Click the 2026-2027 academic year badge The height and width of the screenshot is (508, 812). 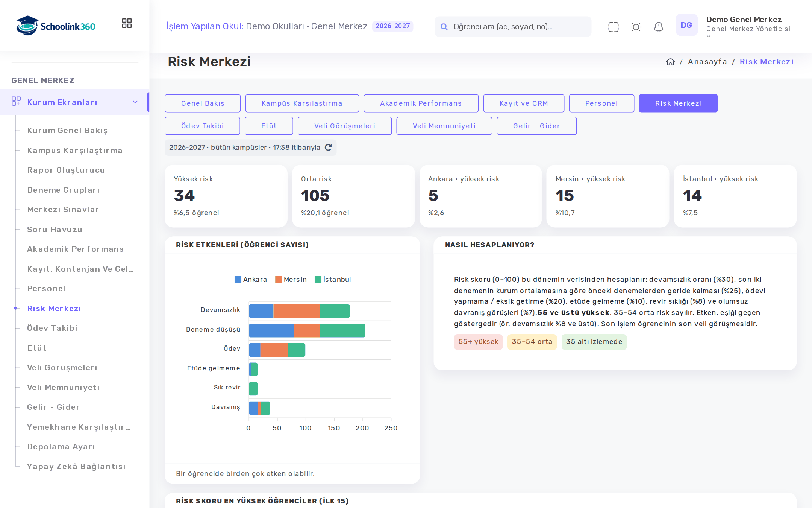[392, 26]
